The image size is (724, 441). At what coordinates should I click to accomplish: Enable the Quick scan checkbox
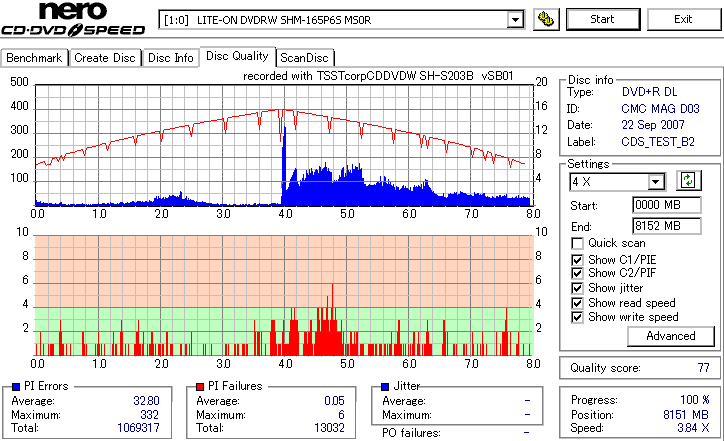[x=577, y=243]
